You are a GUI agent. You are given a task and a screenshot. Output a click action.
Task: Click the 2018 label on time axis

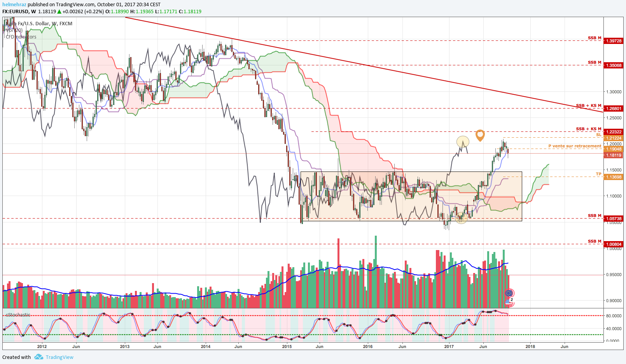tap(530, 346)
